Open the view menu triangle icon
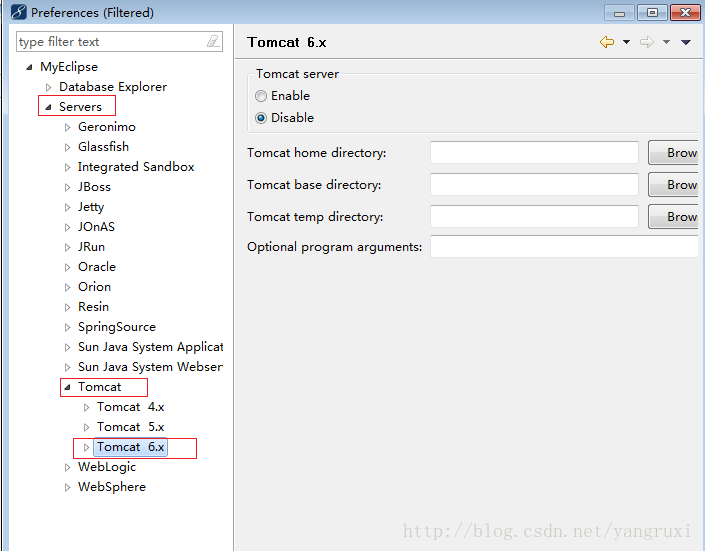 coord(686,42)
